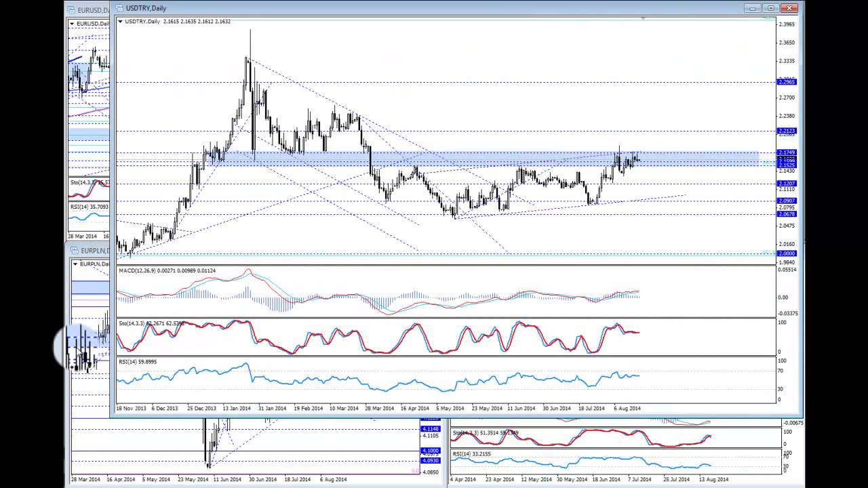The width and height of the screenshot is (868, 488).
Task: Select the 2.0678 price level label
Action: (x=787, y=214)
